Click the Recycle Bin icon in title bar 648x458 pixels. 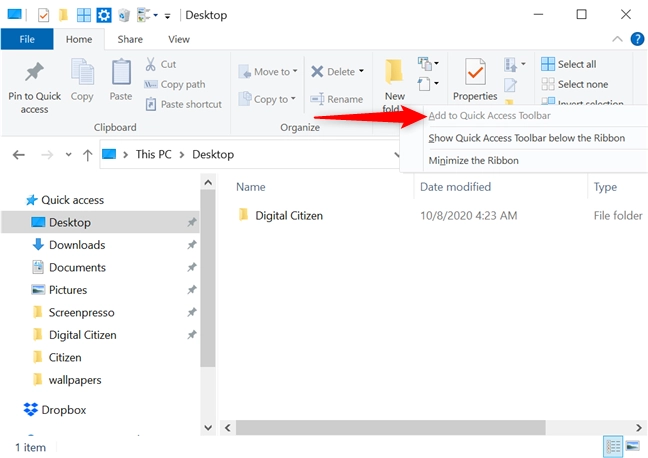point(124,15)
